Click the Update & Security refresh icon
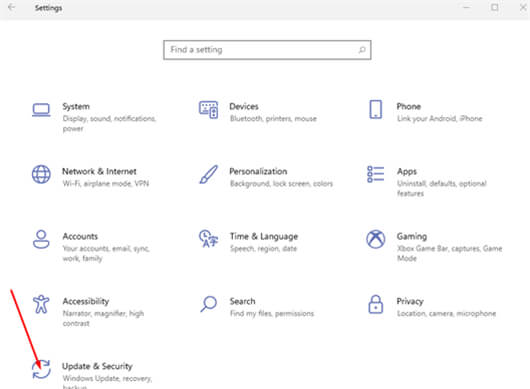Image resolution: width=530 pixels, height=389 pixels. tap(41, 369)
